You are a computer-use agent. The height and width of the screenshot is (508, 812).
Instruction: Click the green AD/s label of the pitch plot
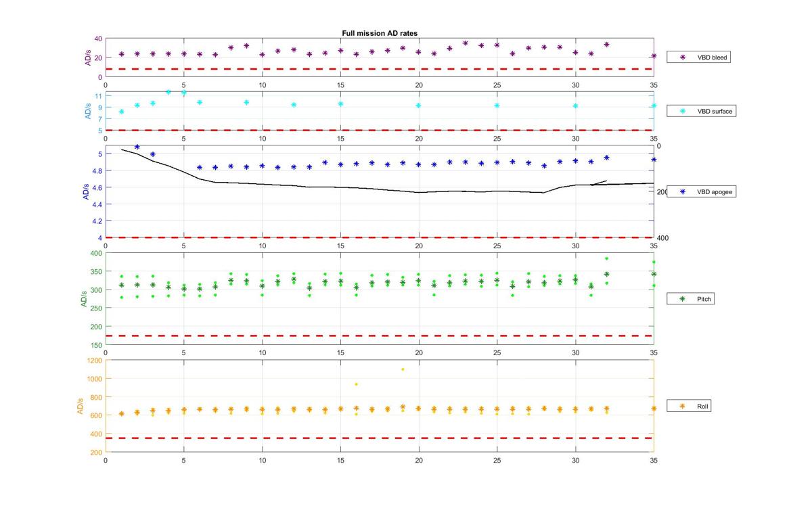click(x=83, y=298)
